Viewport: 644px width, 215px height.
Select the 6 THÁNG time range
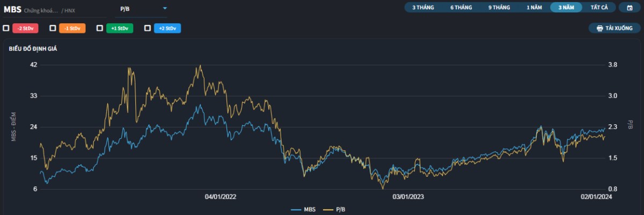click(x=461, y=8)
